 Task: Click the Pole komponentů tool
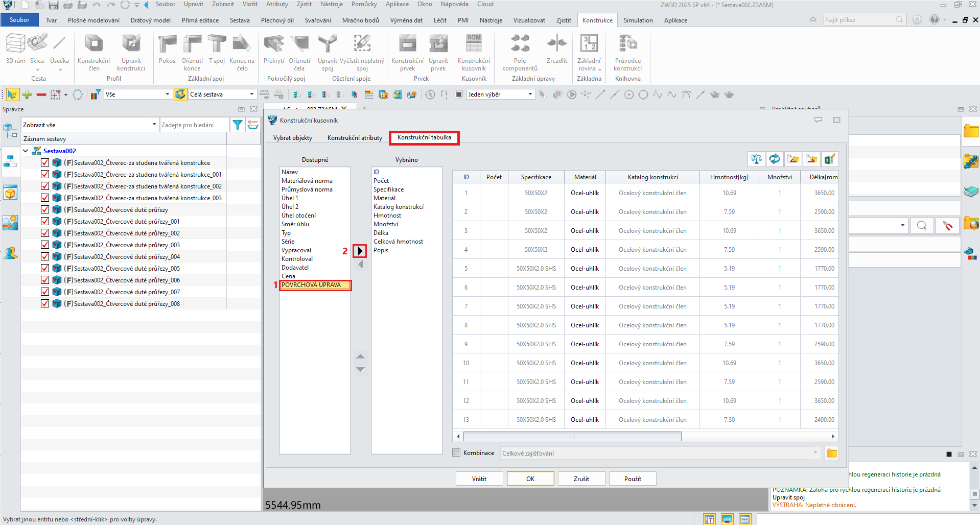pyautogui.click(x=520, y=53)
